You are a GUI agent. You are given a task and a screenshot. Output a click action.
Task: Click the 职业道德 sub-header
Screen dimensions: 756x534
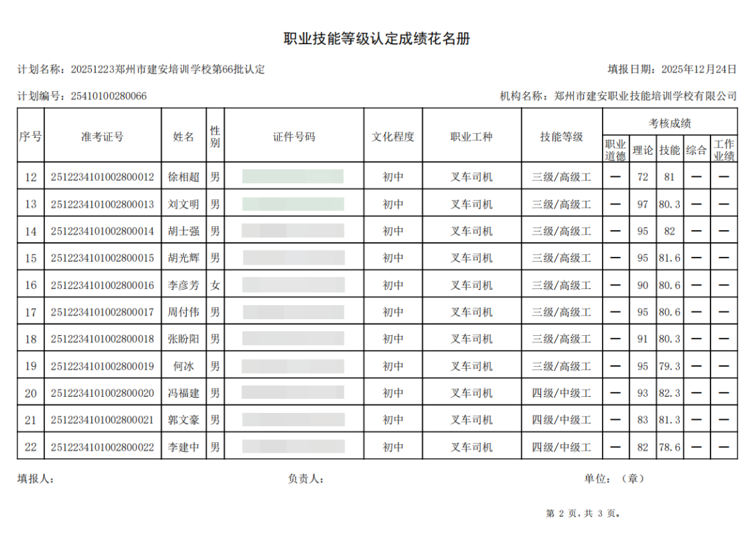(x=616, y=150)
